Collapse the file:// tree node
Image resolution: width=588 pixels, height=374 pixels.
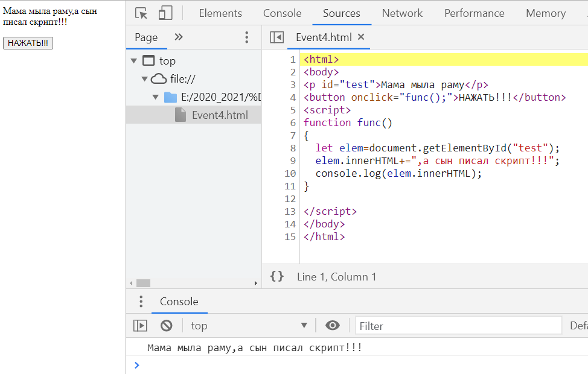pos(144,79)
